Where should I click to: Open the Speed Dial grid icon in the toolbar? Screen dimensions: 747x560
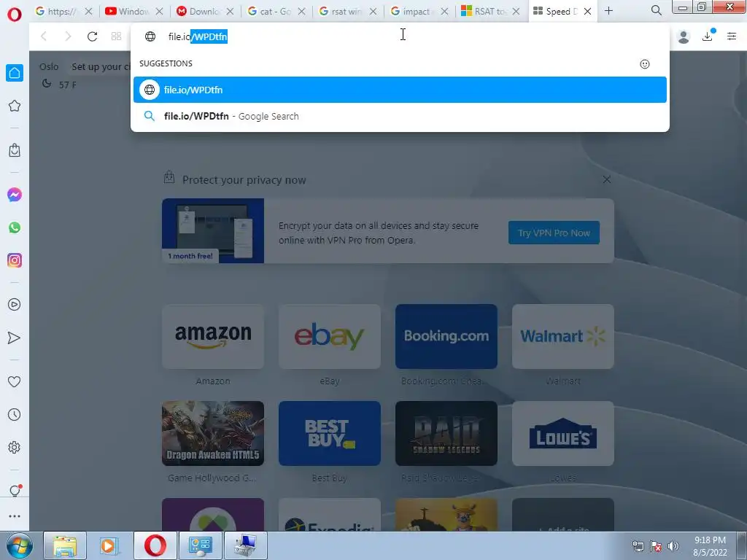[x=116, y=36]
